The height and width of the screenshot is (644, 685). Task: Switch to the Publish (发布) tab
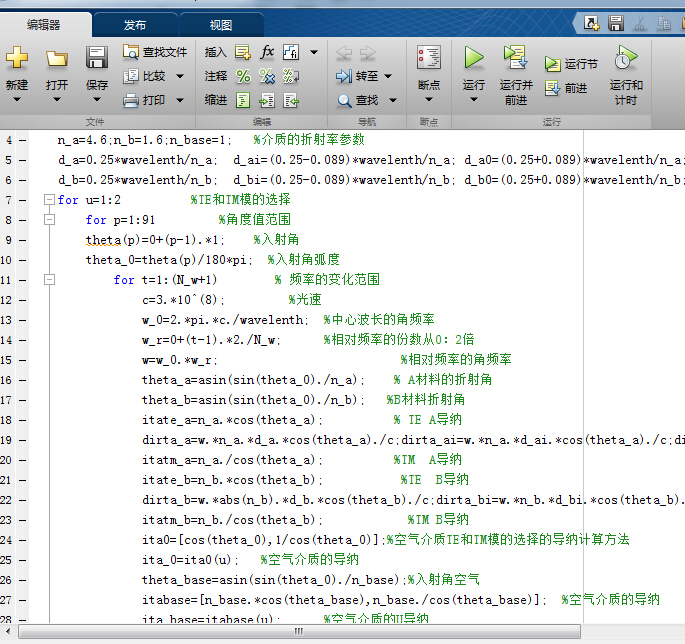pyautogui.click(x=135, y=25)
